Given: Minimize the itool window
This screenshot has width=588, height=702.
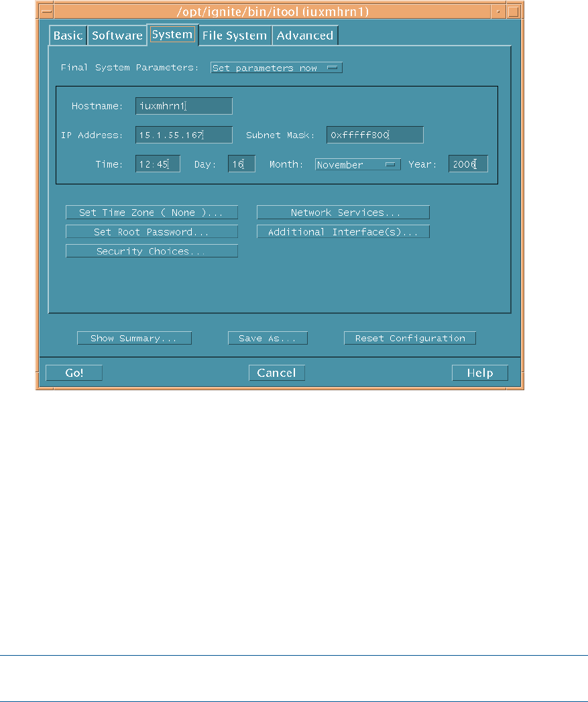Looking at the screenshot, I should 498,11.
